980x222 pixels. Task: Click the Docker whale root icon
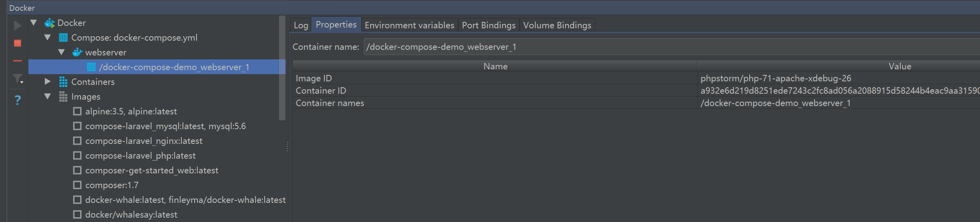[49, 23]
